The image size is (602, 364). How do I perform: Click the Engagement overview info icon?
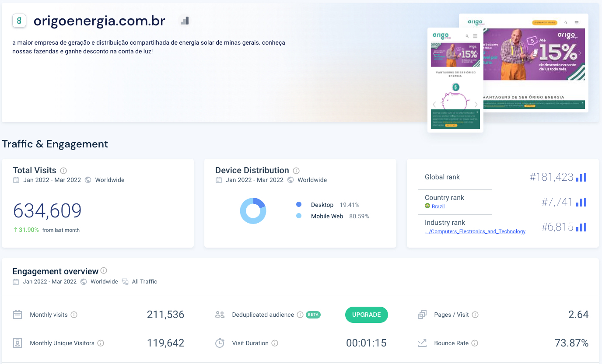(x=104, y=271)
